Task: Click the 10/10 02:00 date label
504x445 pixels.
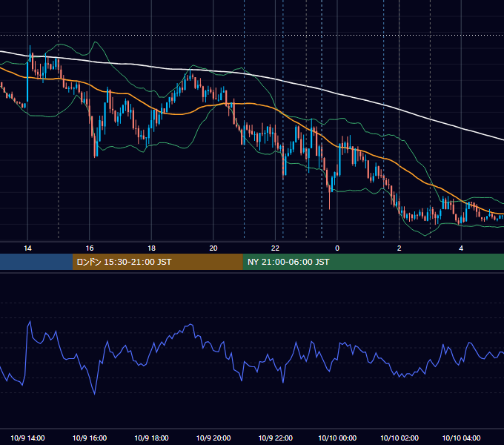Action: tap(399, 438)
